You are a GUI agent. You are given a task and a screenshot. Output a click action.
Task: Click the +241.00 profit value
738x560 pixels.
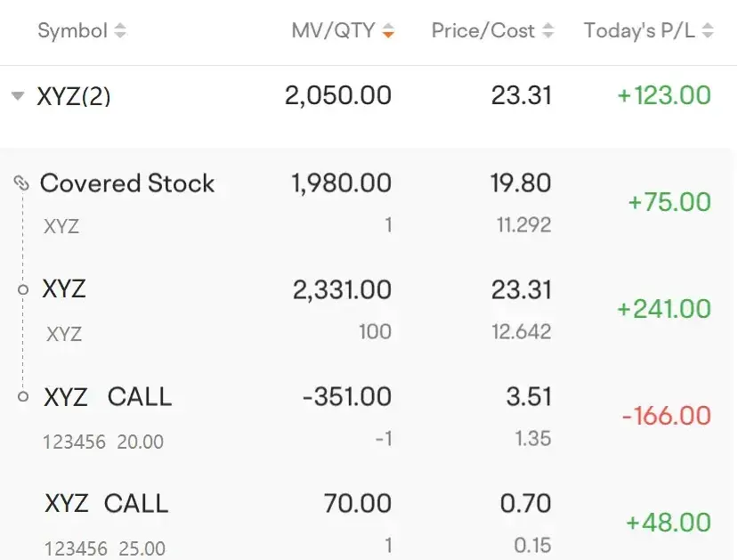663,309
